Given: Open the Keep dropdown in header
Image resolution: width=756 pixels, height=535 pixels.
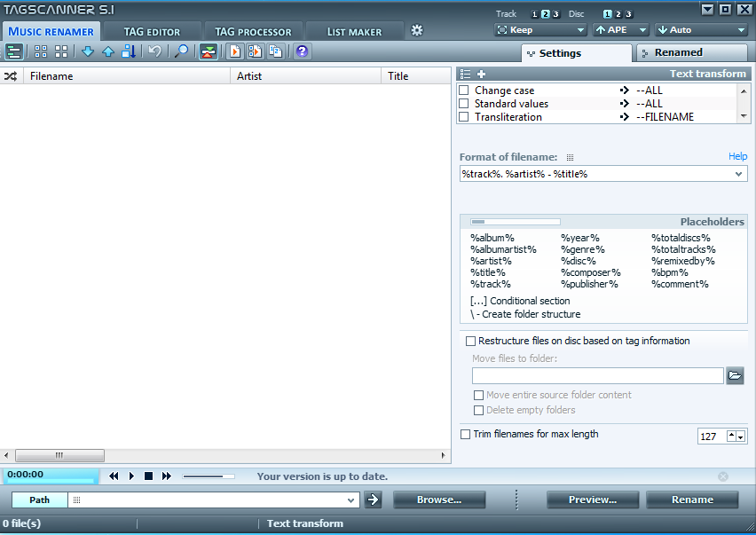Looking at the screenshot, I should coord(540,30).
